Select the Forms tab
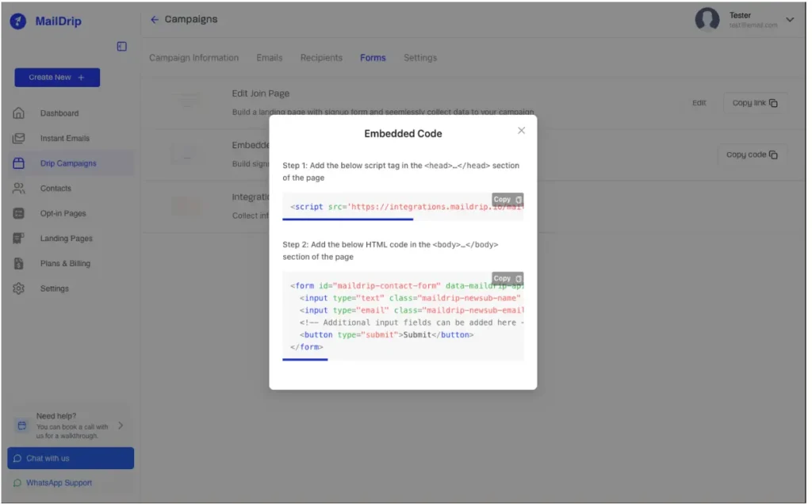Viewport: 812px width, 504px height. click(x=373, y=58)
